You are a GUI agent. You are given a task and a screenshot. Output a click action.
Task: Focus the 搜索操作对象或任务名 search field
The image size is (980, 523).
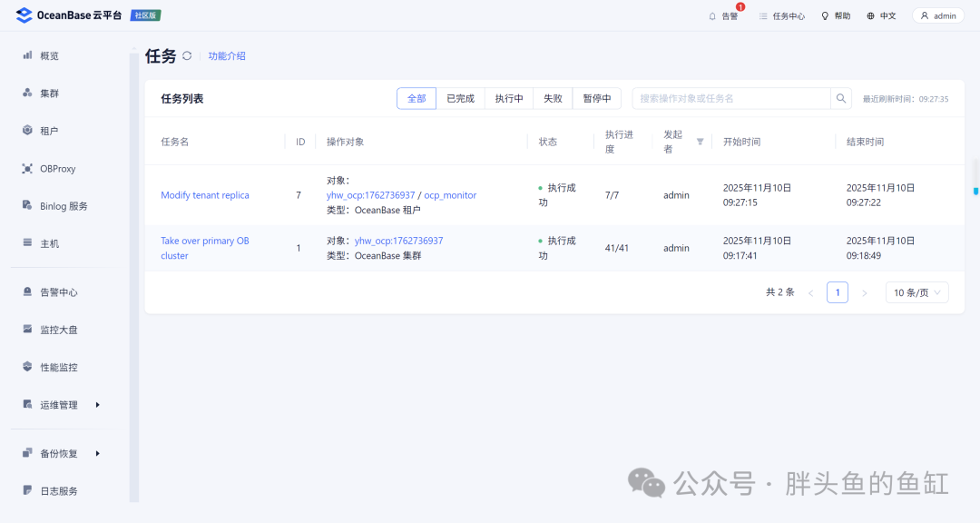pyautogui.click(x=731, y=98)
